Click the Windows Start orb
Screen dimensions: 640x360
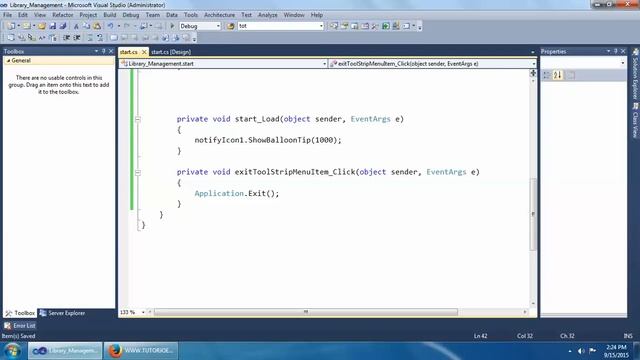[13, 351]
